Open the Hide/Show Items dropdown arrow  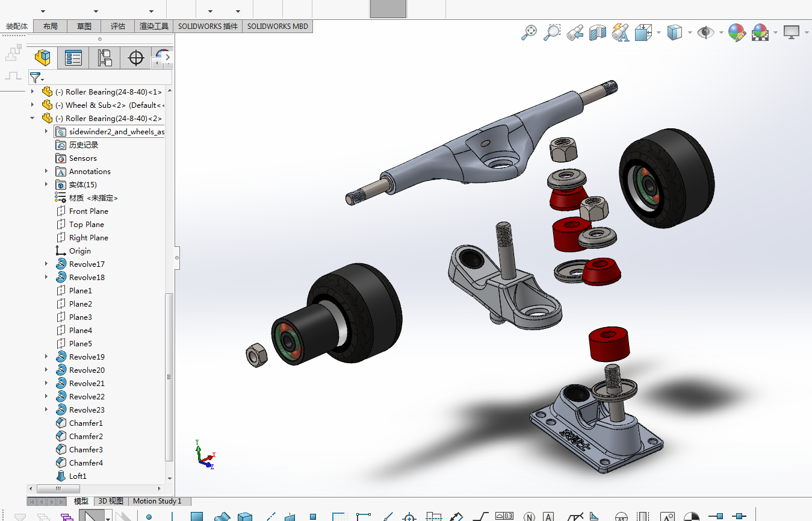[721, 33]
